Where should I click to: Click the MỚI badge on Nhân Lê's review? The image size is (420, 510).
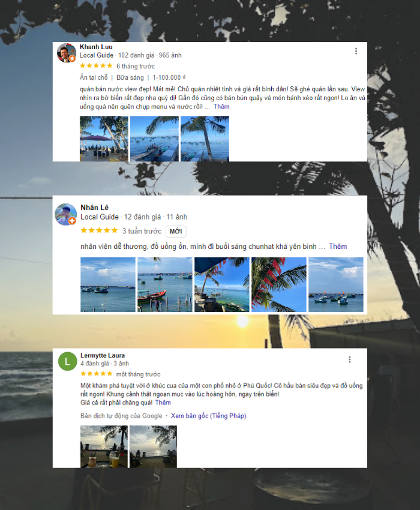(176, 231)
